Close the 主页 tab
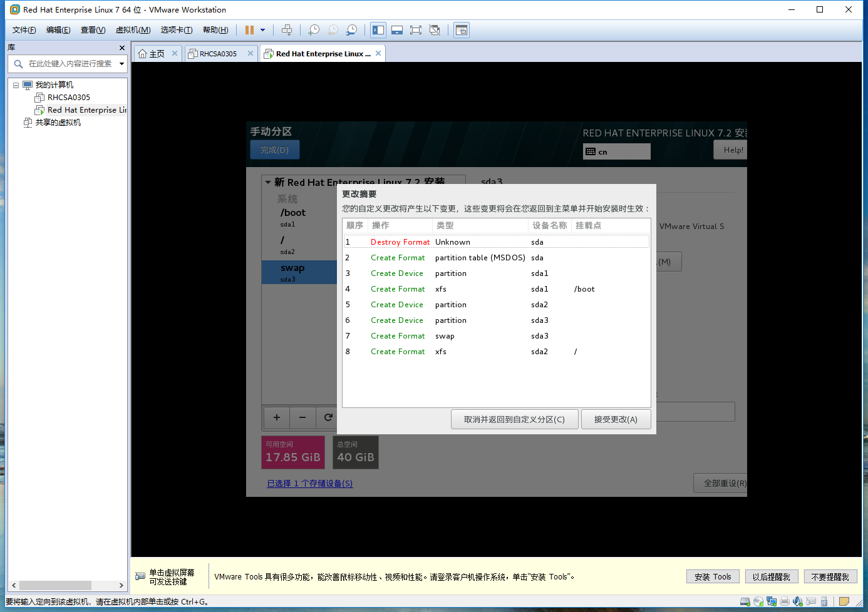The image size is (868, 612). coord(175,53)
